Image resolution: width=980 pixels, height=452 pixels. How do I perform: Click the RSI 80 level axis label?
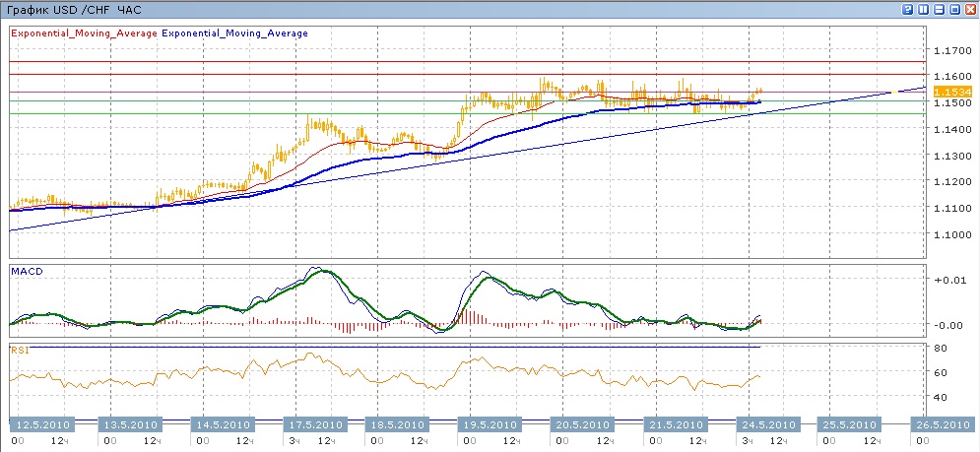tap(942, 349)
